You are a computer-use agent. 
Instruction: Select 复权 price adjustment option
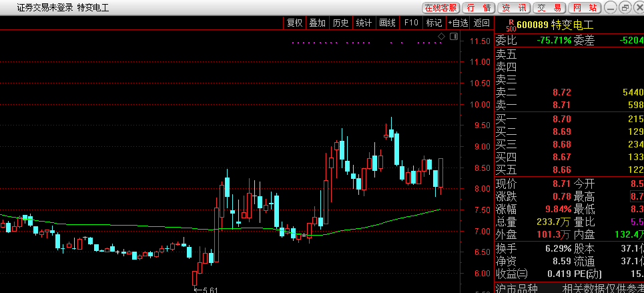pos(294,23)
